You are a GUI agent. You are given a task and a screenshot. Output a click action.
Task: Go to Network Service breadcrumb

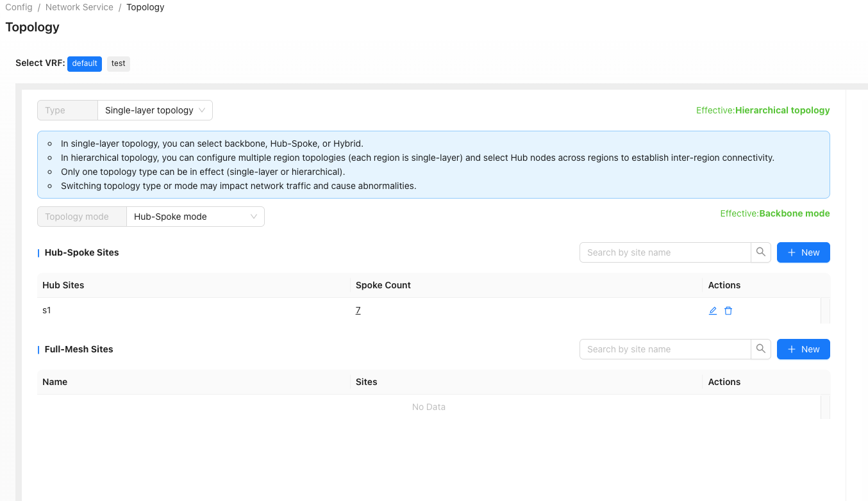pyautogui.click(x=79, y=7)
